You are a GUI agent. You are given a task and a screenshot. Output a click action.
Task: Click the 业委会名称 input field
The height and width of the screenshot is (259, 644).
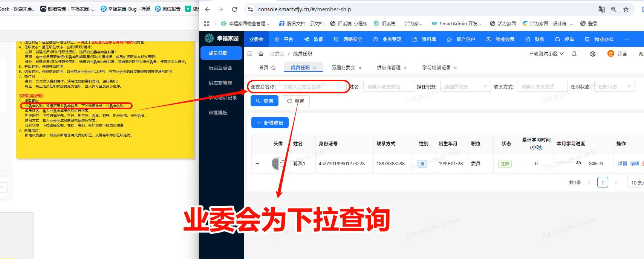[313, 87]
